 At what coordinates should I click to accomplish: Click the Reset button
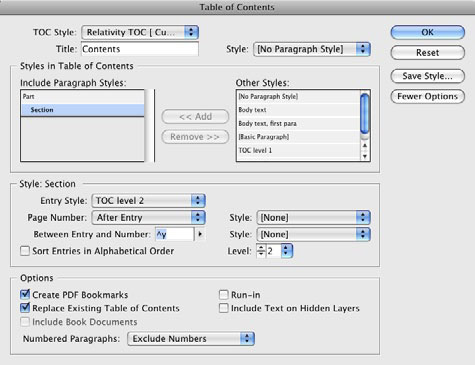(x=427, y=53)
